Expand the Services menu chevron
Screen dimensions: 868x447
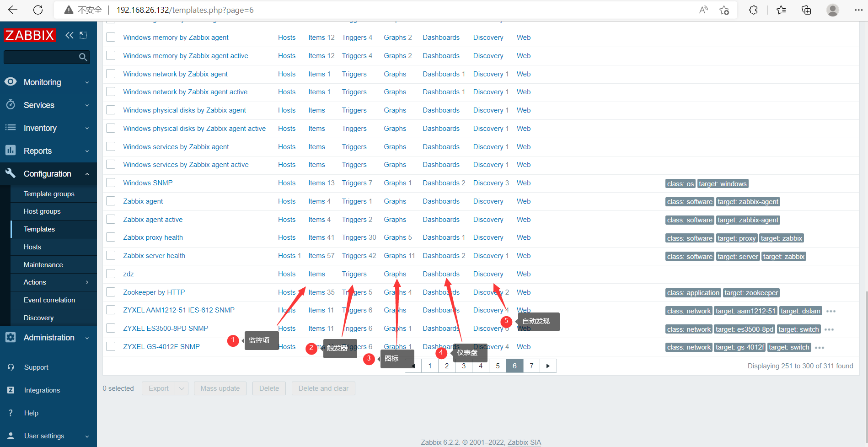click(x=87, y=105)
